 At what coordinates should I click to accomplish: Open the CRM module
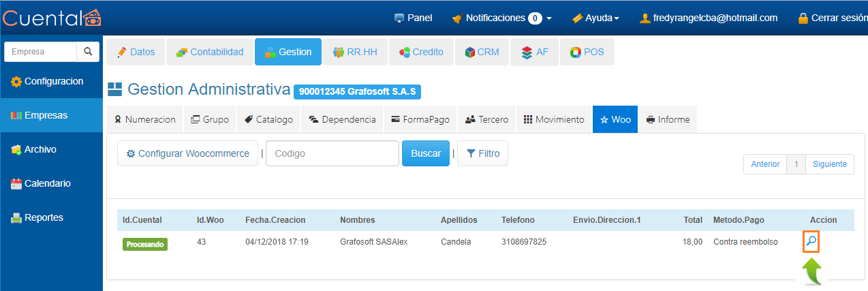pos(482,52)
